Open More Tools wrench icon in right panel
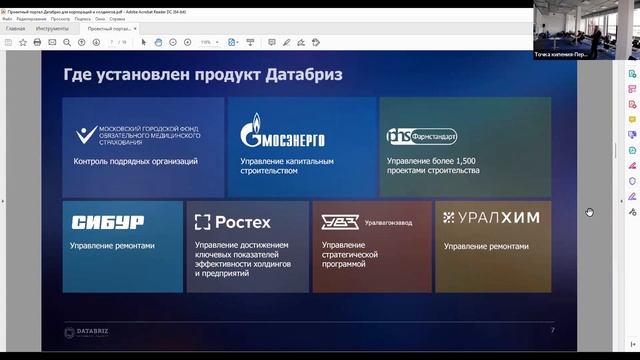The width and height of the screenshot is (640, 360). point(632,212)
